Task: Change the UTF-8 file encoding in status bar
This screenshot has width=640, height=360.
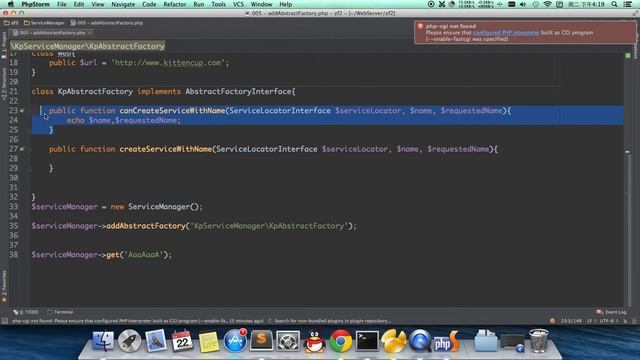Action: click(608, 321)
